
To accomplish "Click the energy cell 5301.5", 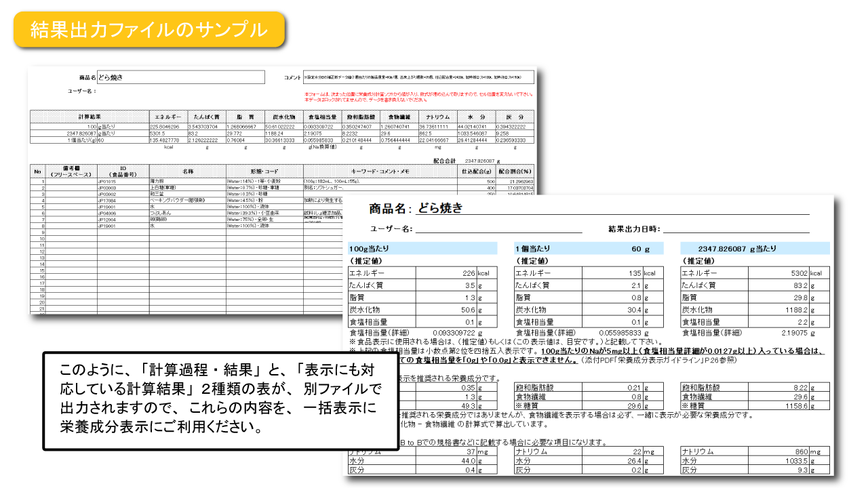I will (168, 134).
